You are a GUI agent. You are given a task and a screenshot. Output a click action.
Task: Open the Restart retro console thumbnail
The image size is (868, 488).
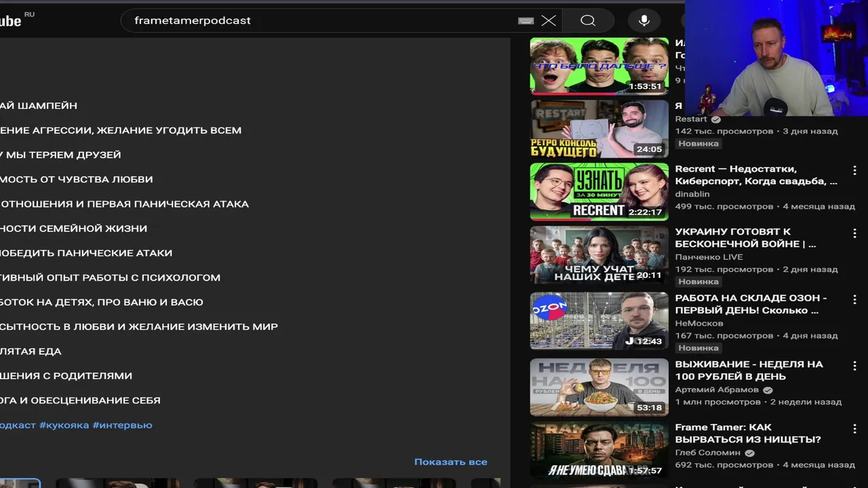tap(599, 129)
